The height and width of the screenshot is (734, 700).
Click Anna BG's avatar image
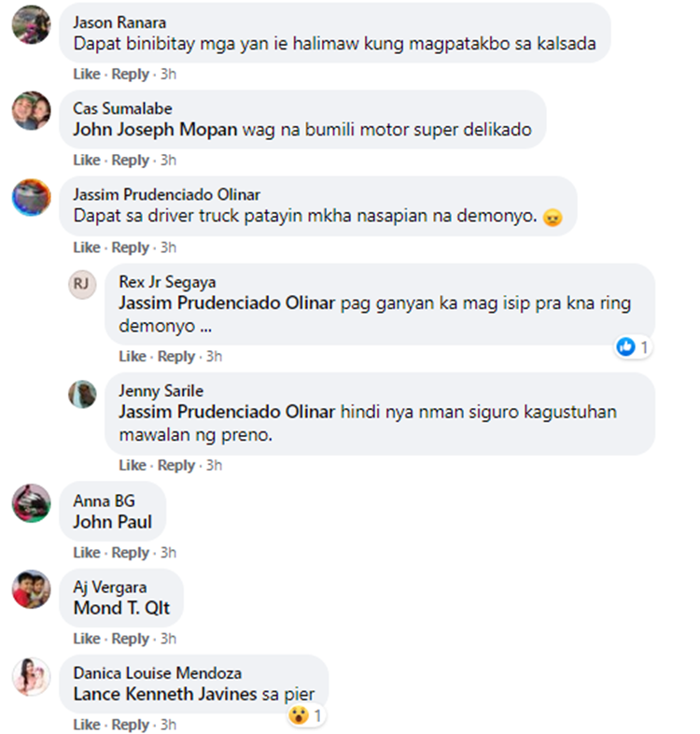coord(32,503)
